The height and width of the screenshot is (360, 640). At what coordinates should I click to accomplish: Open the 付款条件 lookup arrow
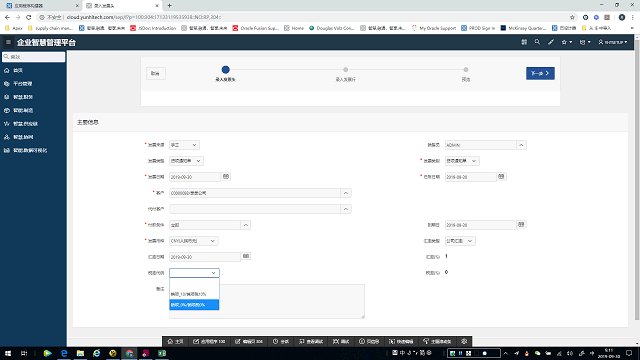[245, 225]
